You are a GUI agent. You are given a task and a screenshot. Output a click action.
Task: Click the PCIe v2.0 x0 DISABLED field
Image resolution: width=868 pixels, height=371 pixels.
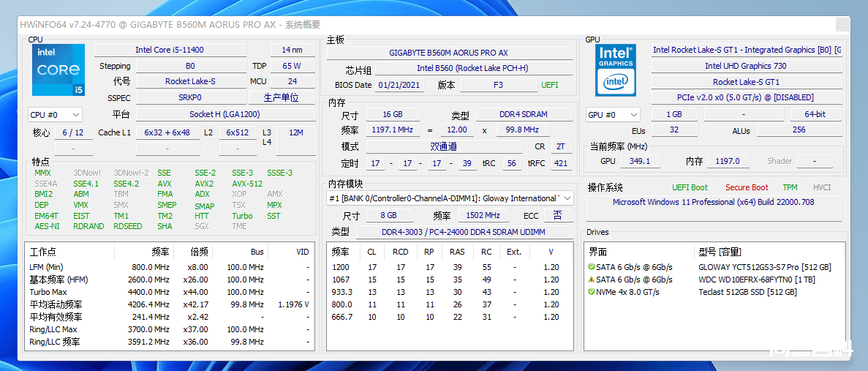click(746, 97)
